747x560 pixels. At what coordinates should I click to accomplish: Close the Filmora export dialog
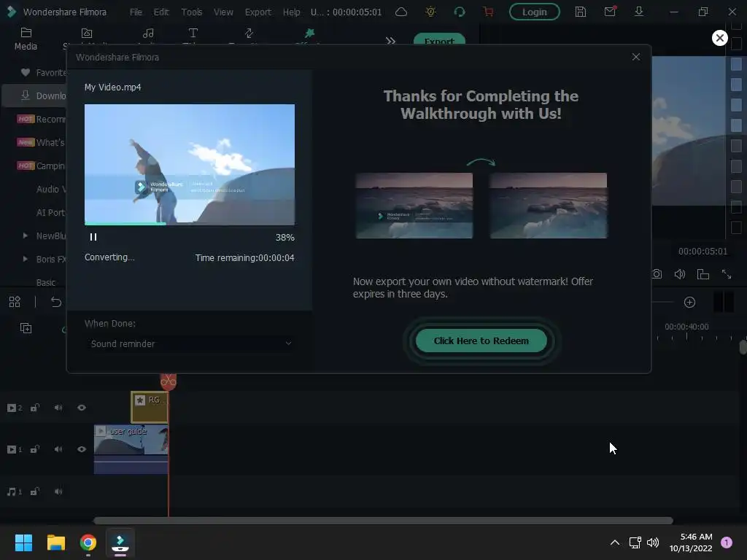point(635,57)
